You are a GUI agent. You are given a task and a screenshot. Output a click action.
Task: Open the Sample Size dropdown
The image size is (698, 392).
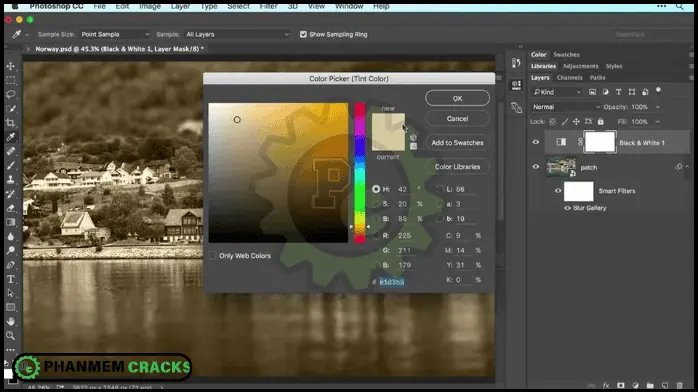[x=115, y=34]
